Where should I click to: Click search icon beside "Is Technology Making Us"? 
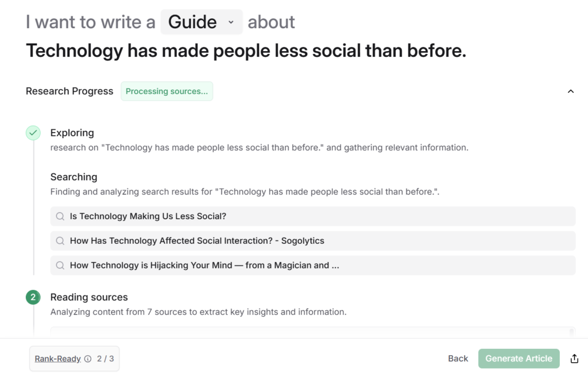tap(60, 216)
